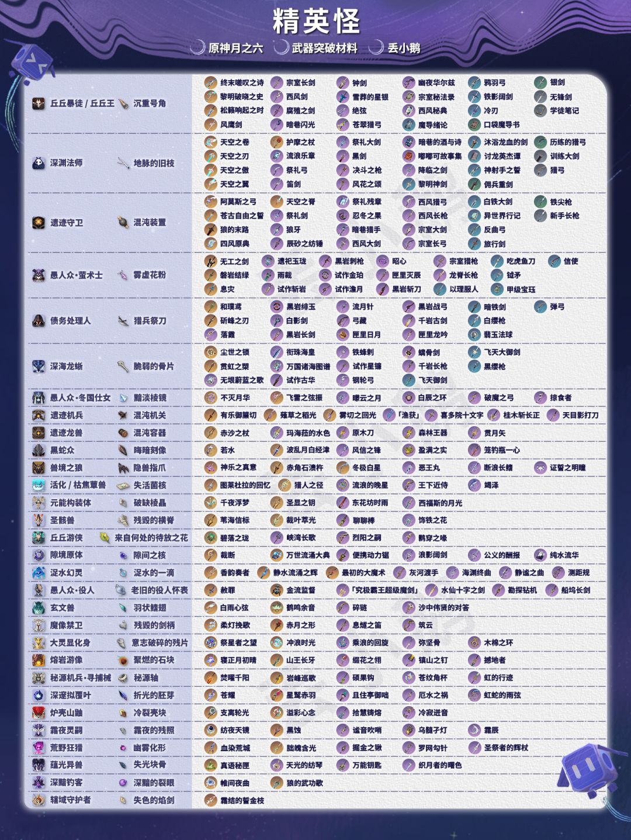Viewport: 631px width, 840px height.
Task: Click the 万世流涌大典 weapon name
Action: [308, 555]
